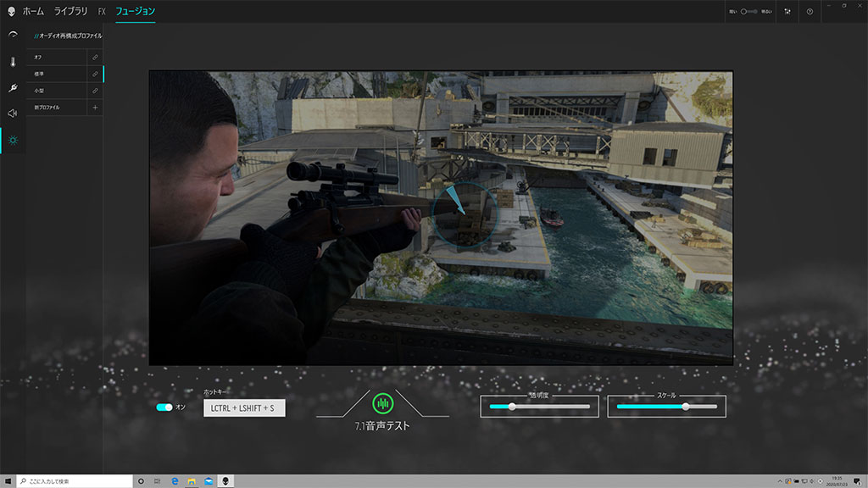Select the 小型 audio profile
The height and width of the screenshot is (488, 868).
click(57, 91)
